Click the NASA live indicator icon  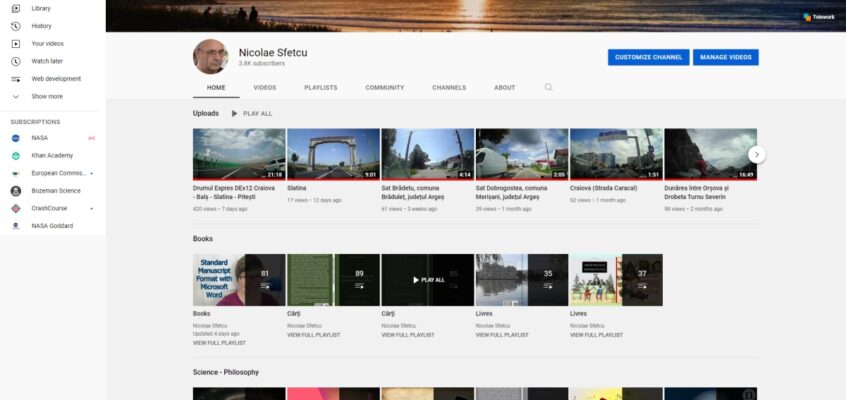click(x=92, y=138)
